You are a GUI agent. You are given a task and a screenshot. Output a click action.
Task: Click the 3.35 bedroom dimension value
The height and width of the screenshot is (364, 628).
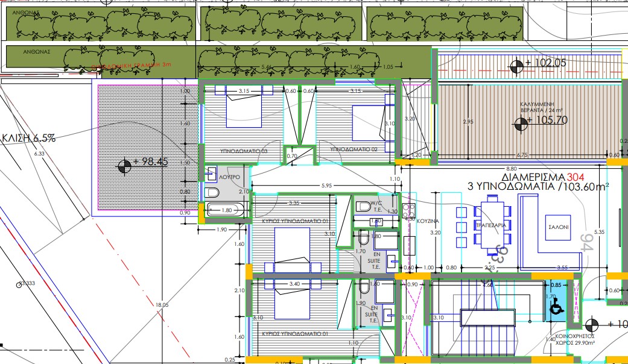(x=294, y=203)
